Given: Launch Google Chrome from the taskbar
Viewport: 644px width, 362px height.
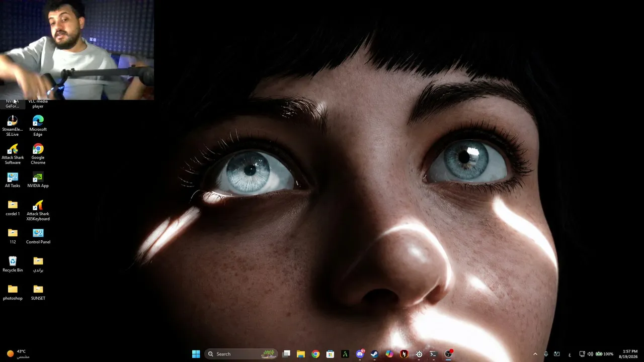Looking at the screenshot, I should pyautogui.click(x=315, y=354).
